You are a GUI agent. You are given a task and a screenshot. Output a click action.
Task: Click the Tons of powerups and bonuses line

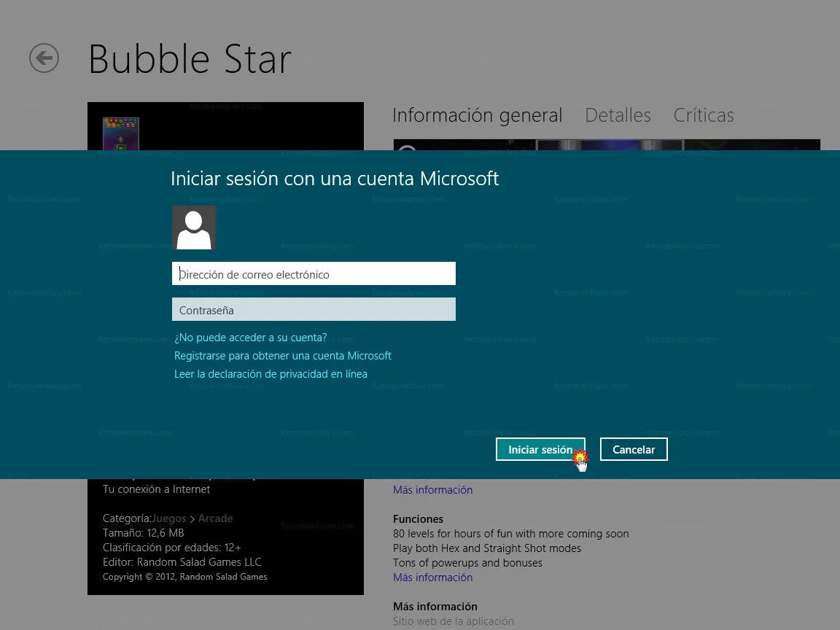[467, 563]
